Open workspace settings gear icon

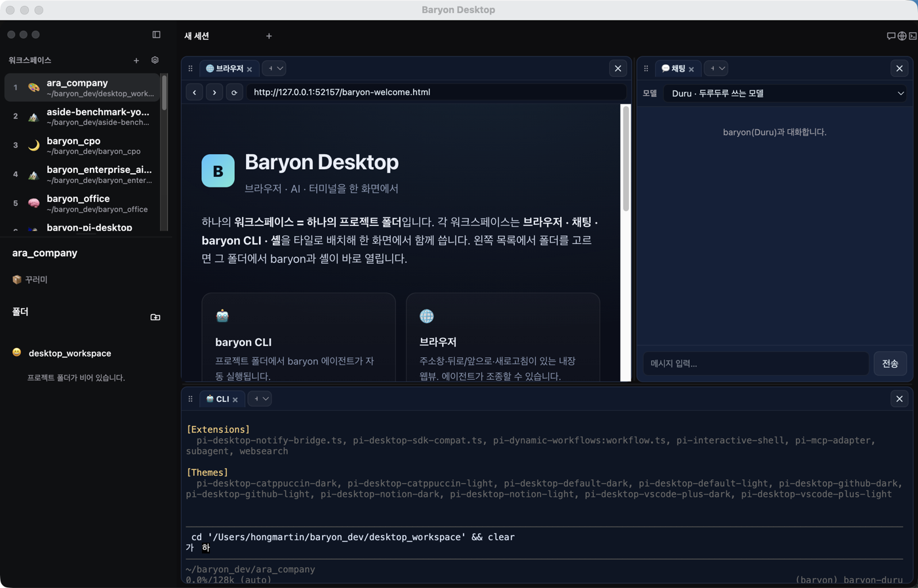pyautogui.click(x=155, y=60)
